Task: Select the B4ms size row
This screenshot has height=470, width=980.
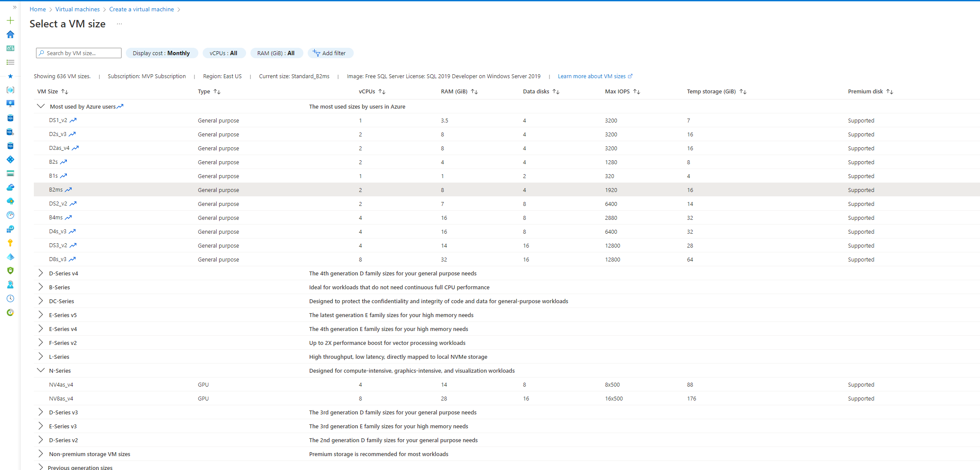Action: (x=506, y=218)
